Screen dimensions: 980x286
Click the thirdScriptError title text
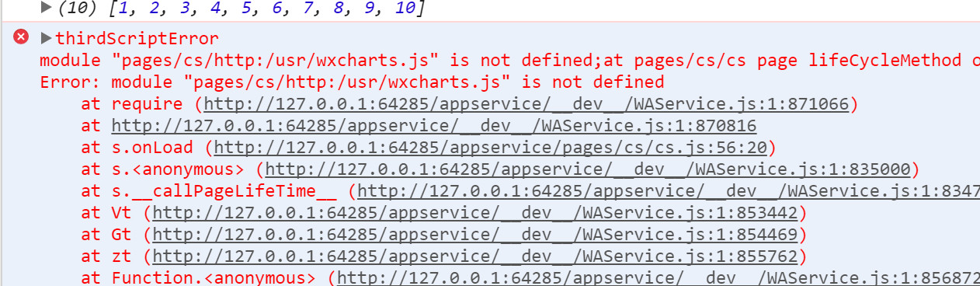coord(137,39)
